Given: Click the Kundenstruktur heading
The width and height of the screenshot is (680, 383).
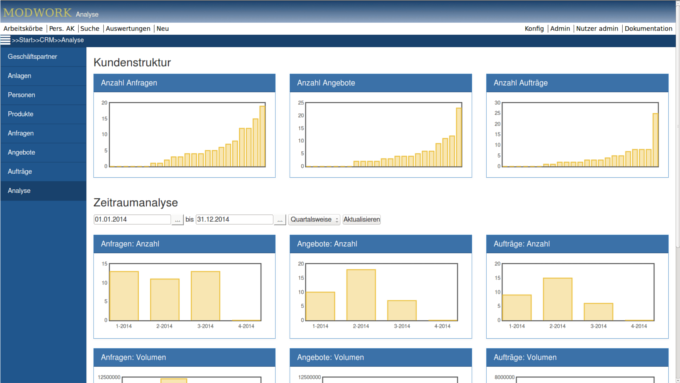Looking at the screenshot, I should (x=132, y=62).
